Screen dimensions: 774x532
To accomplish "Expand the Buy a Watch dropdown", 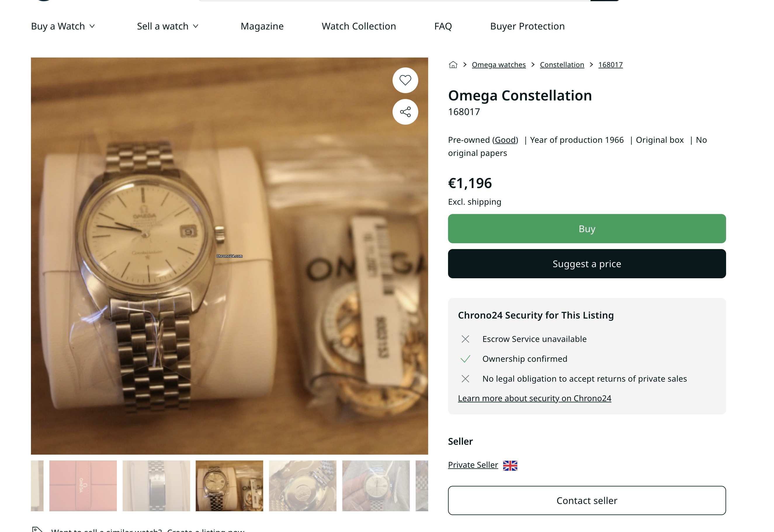I will pos(63,26).
